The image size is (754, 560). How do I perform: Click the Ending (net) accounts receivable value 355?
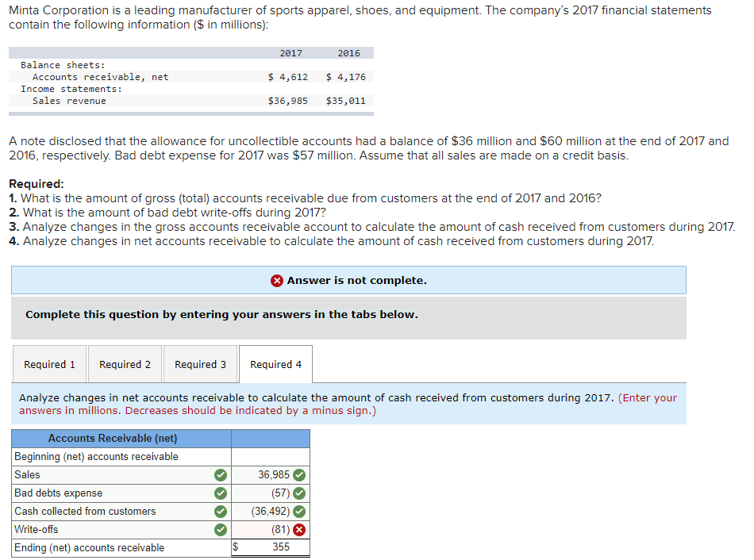tap(270, 547)
